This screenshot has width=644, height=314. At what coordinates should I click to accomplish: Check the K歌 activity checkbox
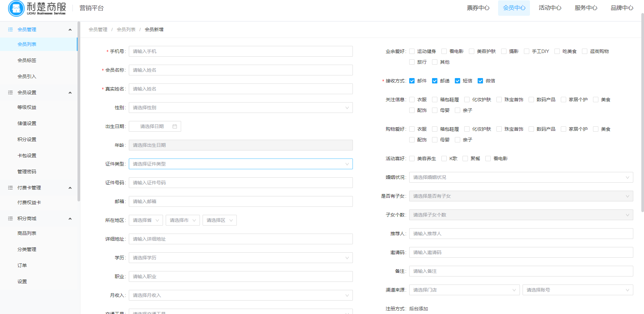tap(444, 159)
